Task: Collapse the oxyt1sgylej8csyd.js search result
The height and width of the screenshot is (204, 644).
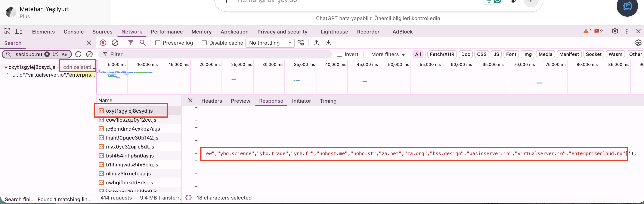Action: (6, 67)
